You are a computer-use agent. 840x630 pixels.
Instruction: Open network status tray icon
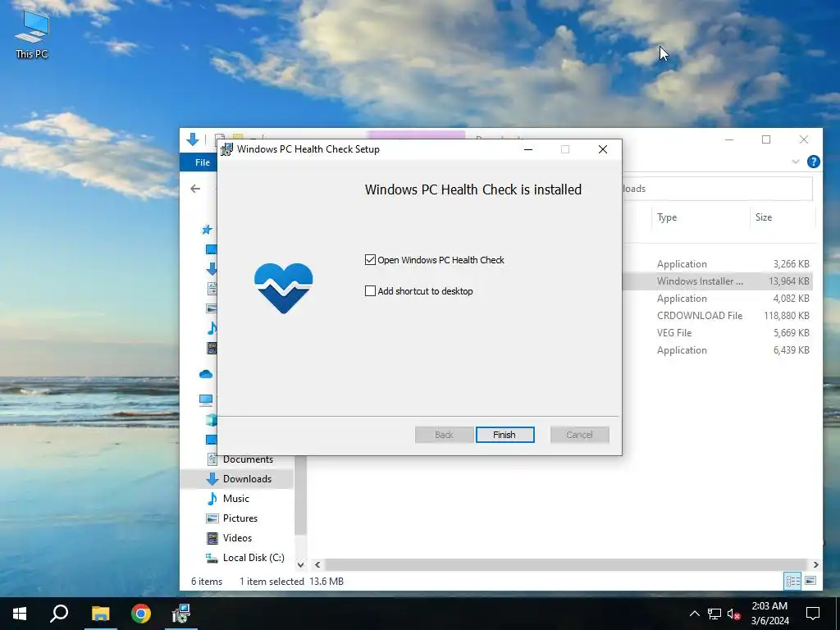point(714,614)
